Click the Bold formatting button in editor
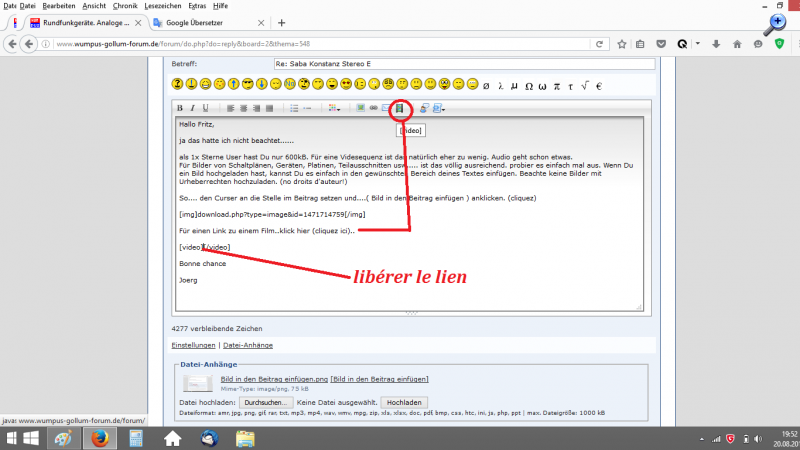This screenshot has width=800, height=450. point(181,107)
